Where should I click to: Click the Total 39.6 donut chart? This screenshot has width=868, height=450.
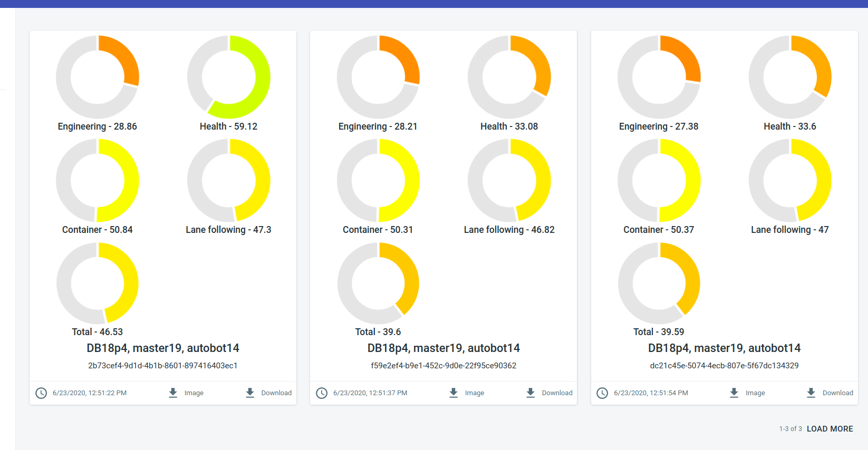[x=378, y=283]
